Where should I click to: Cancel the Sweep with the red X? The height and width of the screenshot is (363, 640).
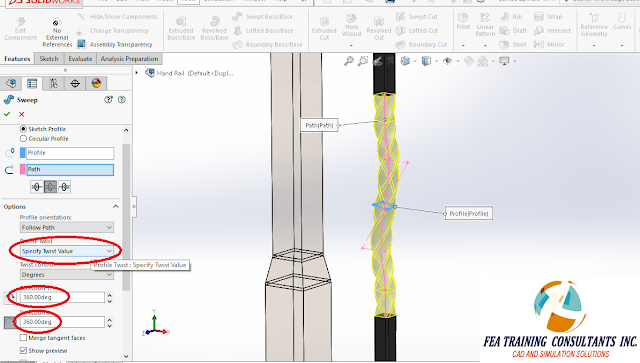tap(22, 114)
